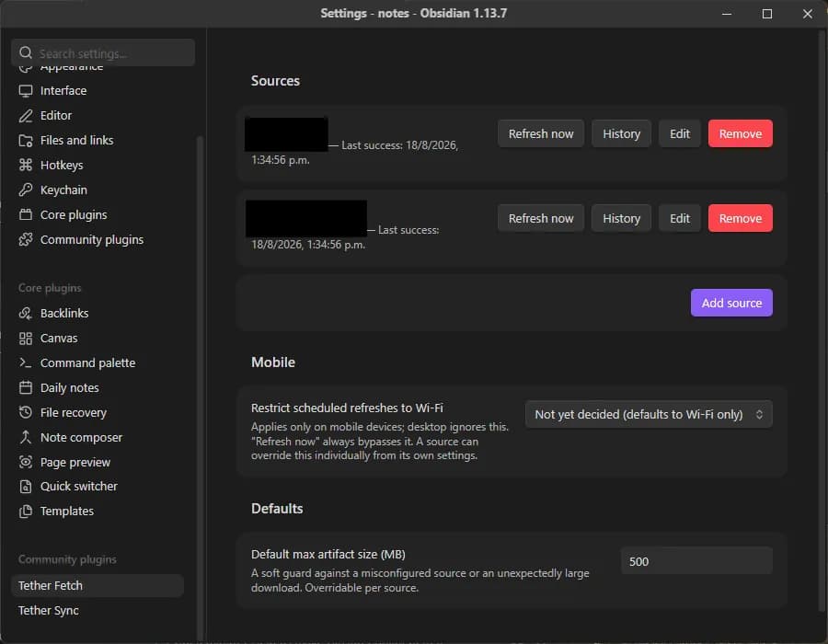The image size is (828, 644).
Task: Click the Hotkeys command-key icon
Action: 26,166
